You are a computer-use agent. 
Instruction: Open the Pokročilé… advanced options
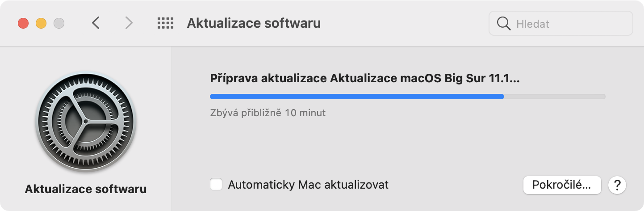[x=562, y=185]
